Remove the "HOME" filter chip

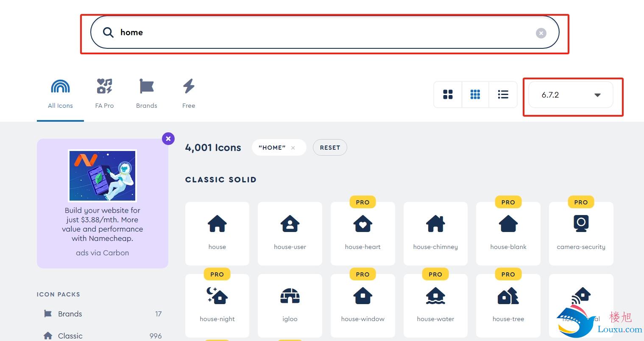coord(293,148)
